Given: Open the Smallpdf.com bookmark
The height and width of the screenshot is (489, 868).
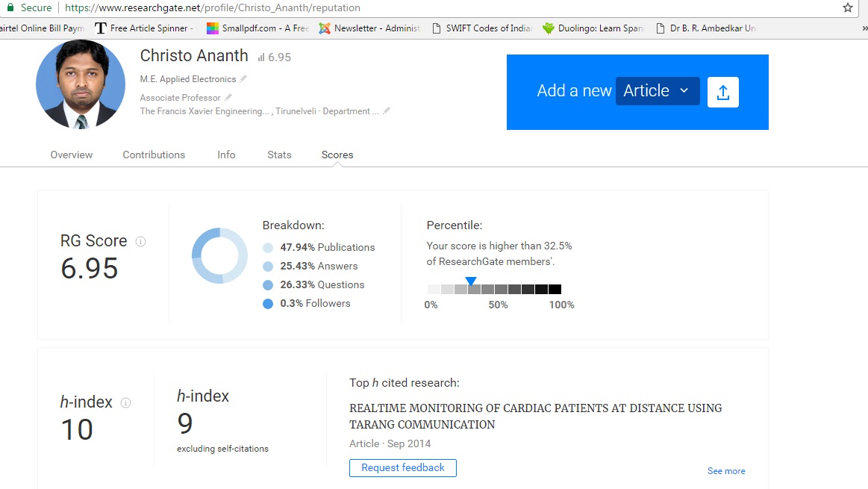Looking at the screenshot, I should [257, 28].
